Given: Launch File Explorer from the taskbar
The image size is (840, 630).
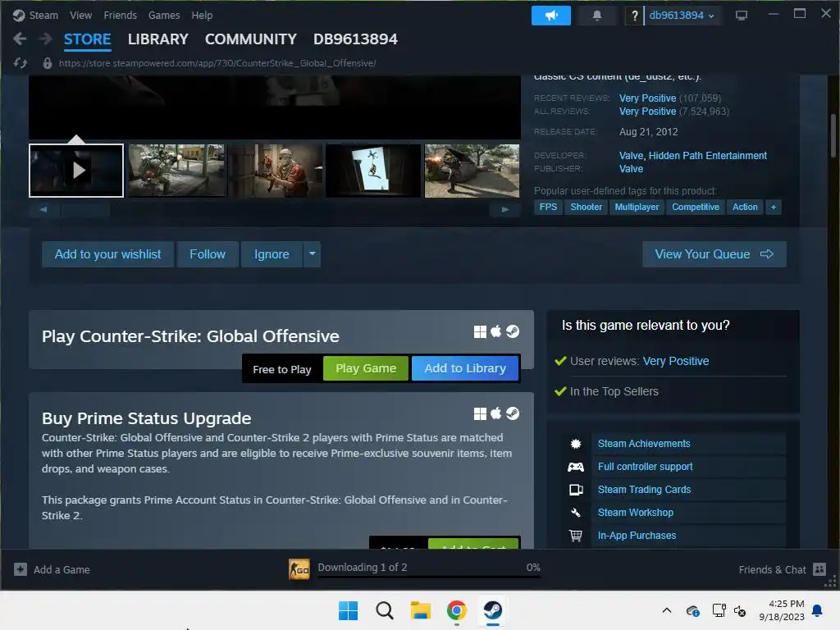Looking at the screenshot, I should (421, 610).
